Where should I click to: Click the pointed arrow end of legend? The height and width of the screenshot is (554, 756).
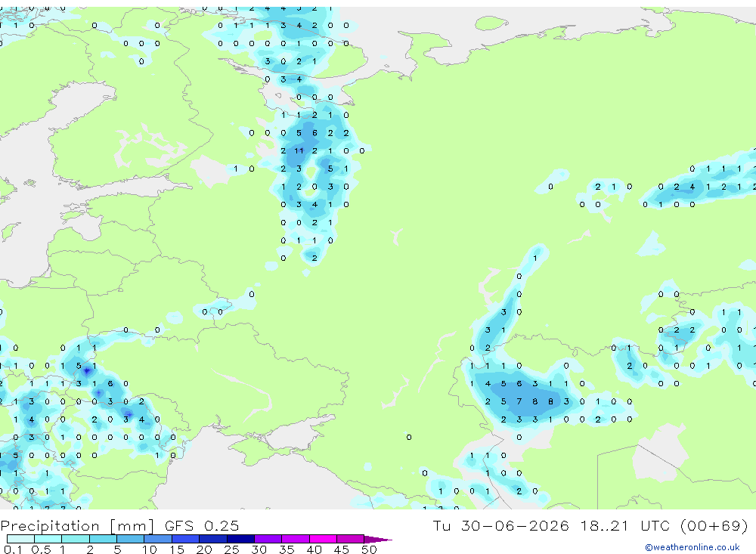click(x=378, y=540)
